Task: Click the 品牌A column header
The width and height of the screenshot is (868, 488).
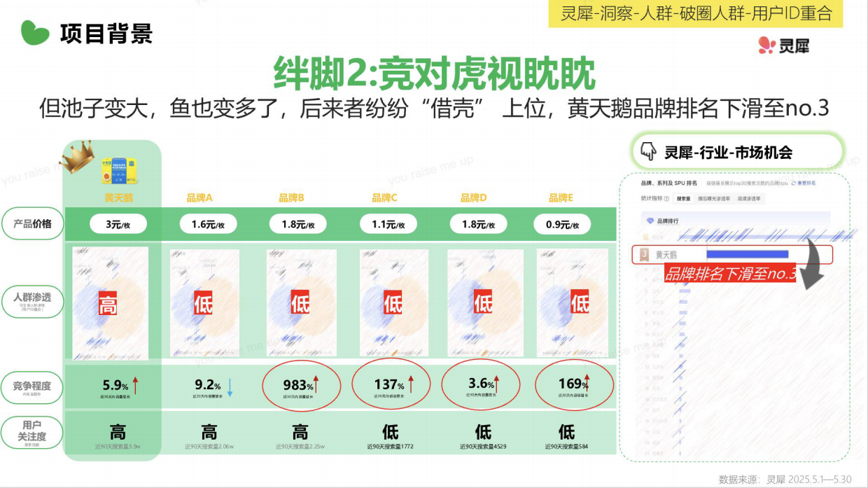Action: click(x=199, y=198)
